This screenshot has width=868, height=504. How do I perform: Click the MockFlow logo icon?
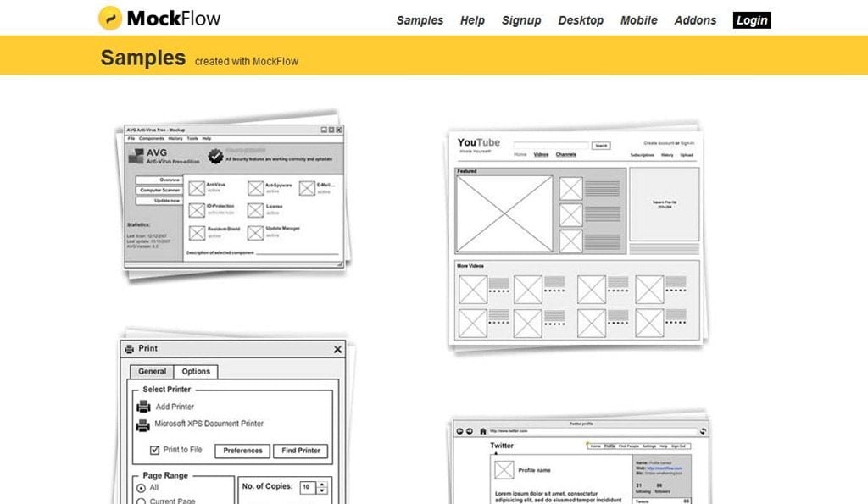point(110,19)
